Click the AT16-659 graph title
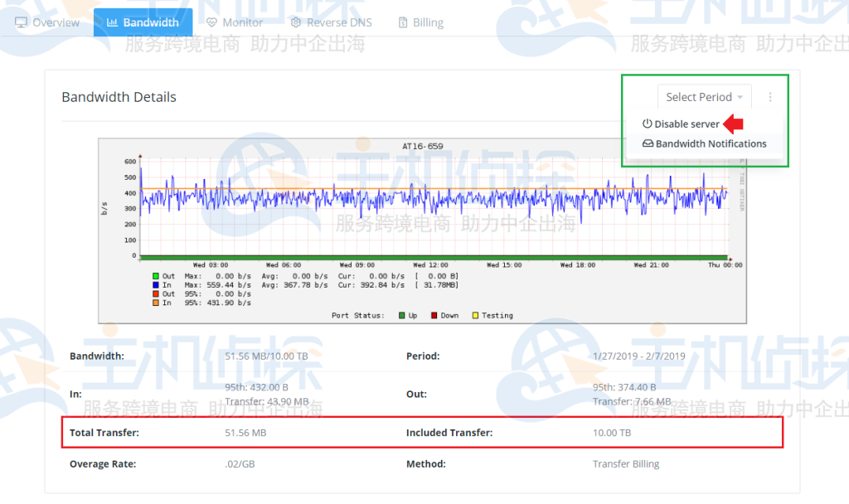Image resolution: width=849 pixels, height=504 pixels. tap(422, 146)
